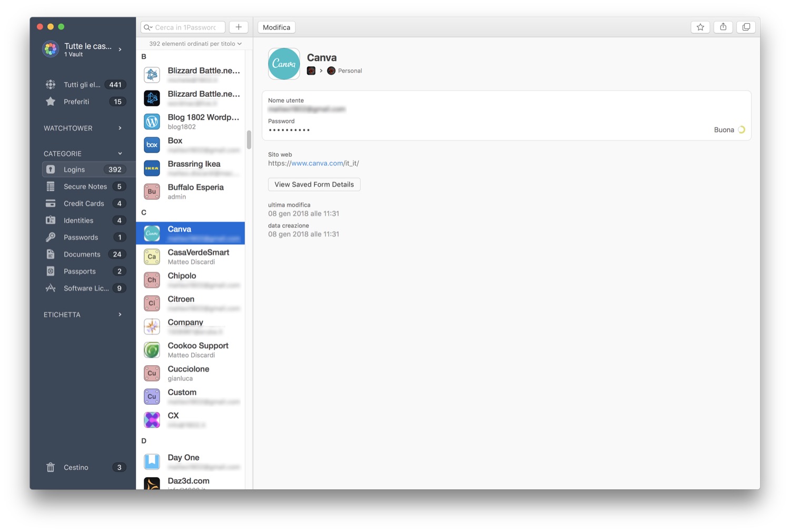
Task: Click the Cookoo Support icon
Action: click(152, 350)
